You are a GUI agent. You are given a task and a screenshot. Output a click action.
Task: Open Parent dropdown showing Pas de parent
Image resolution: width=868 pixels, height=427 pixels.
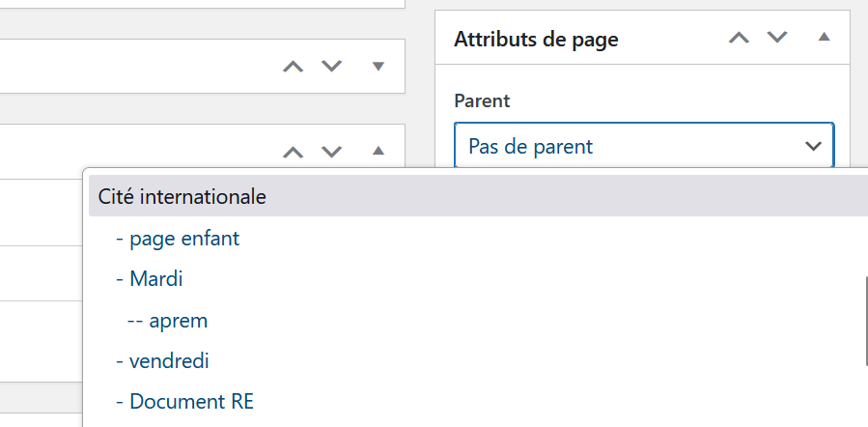pos(628,146)
